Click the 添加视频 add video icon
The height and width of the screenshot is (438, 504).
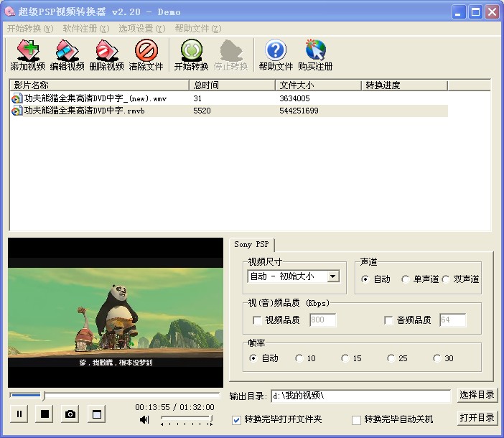(x=28, y=55)
